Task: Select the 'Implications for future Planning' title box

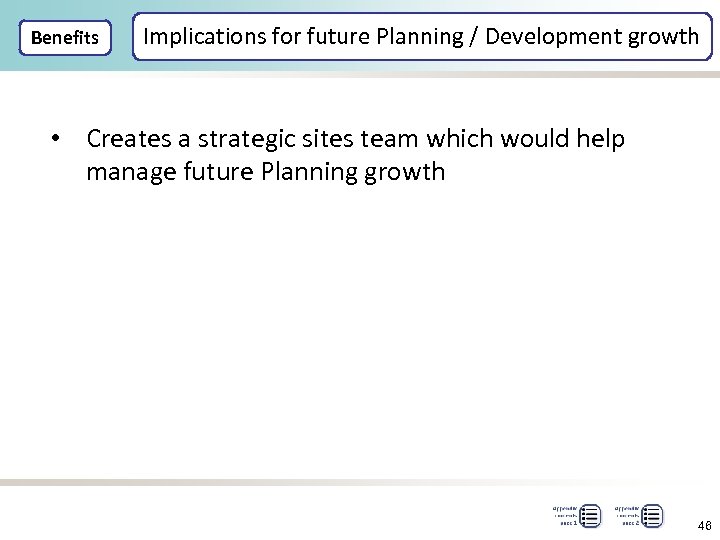Action: pos(421,38)
